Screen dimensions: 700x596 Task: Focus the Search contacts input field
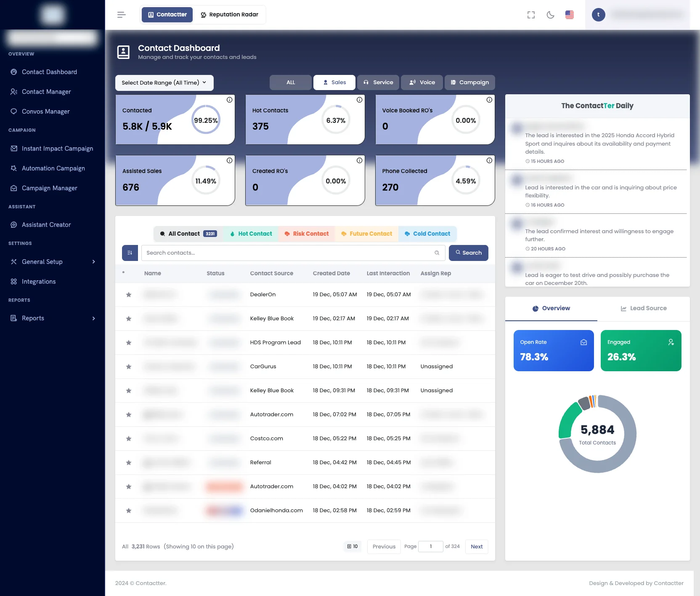(x=288, y=253)
